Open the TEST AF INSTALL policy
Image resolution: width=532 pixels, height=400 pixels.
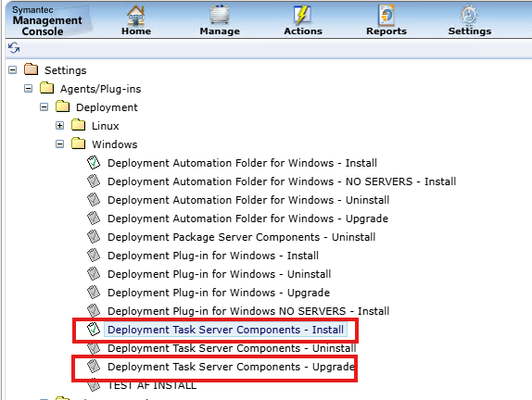coord(152,385)
